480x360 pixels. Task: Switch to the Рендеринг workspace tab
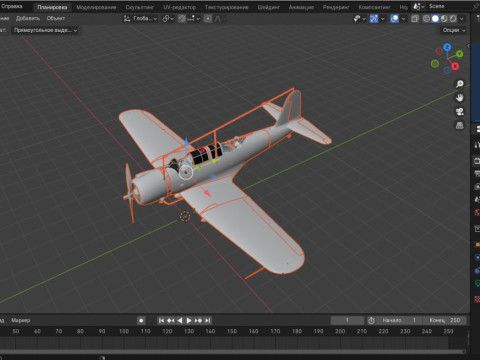[336, 7]
